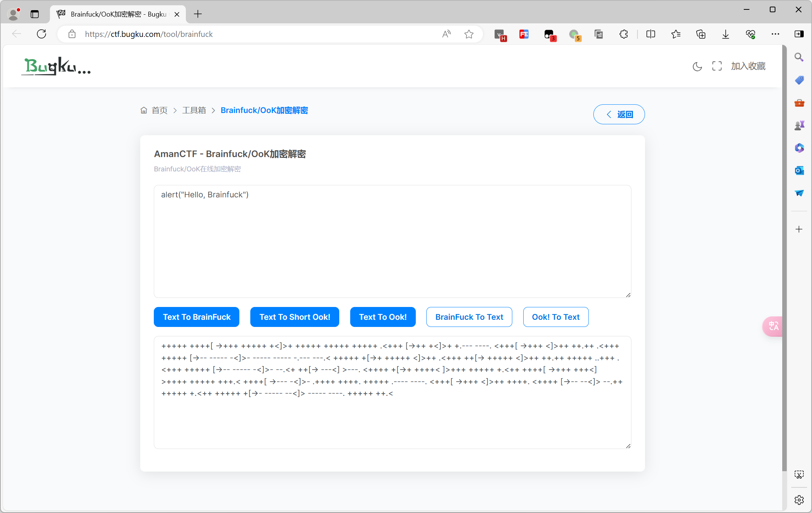812x513 pixels.
Task: Toggle split screen view icon
Action: click(650, 34)
